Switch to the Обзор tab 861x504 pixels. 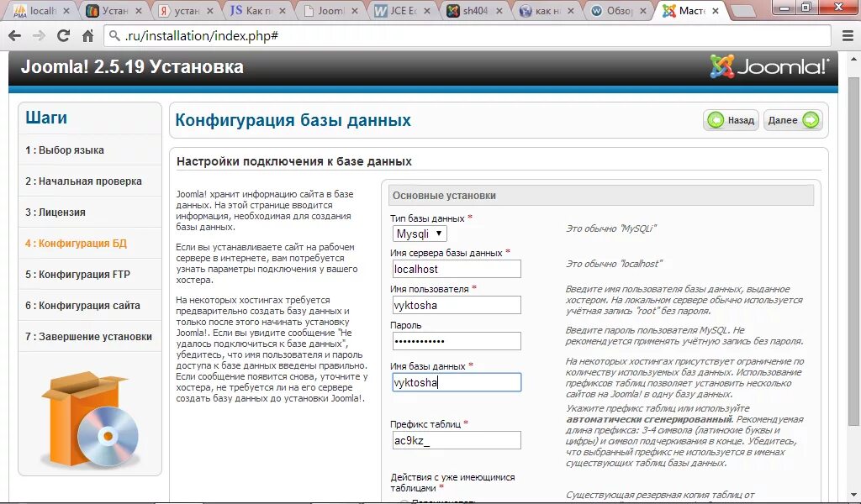pos(619,10)
